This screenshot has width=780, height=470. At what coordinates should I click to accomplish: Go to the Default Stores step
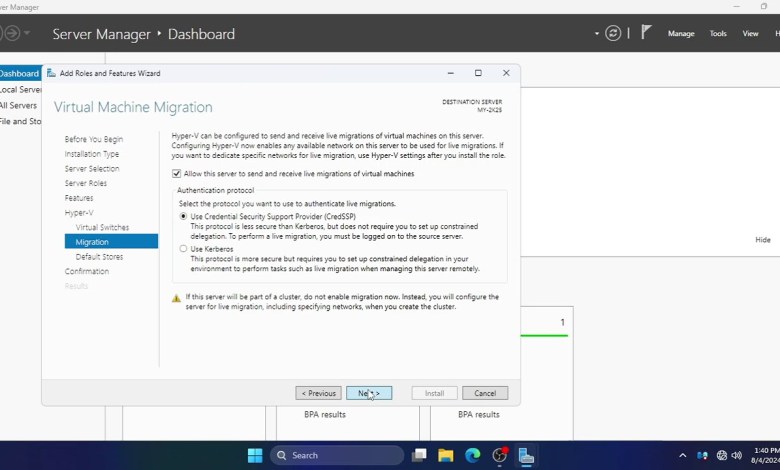(99, 257)
